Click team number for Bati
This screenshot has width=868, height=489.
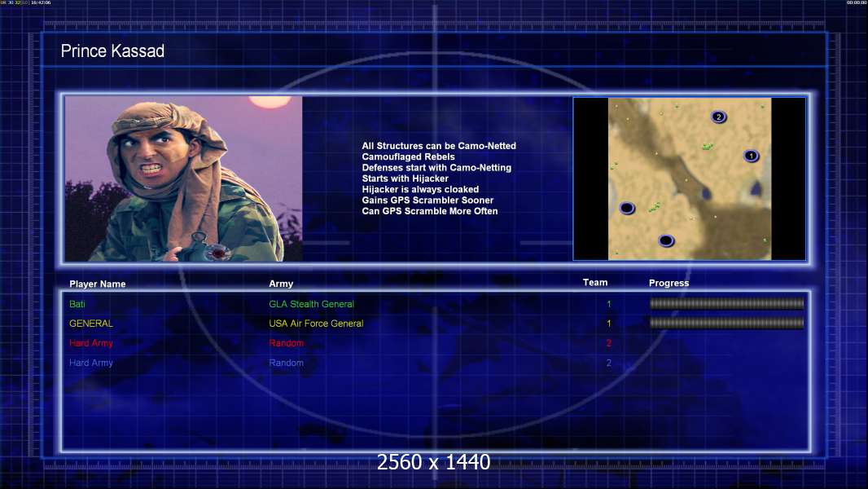pyautogui.click(x=609, y=304)
